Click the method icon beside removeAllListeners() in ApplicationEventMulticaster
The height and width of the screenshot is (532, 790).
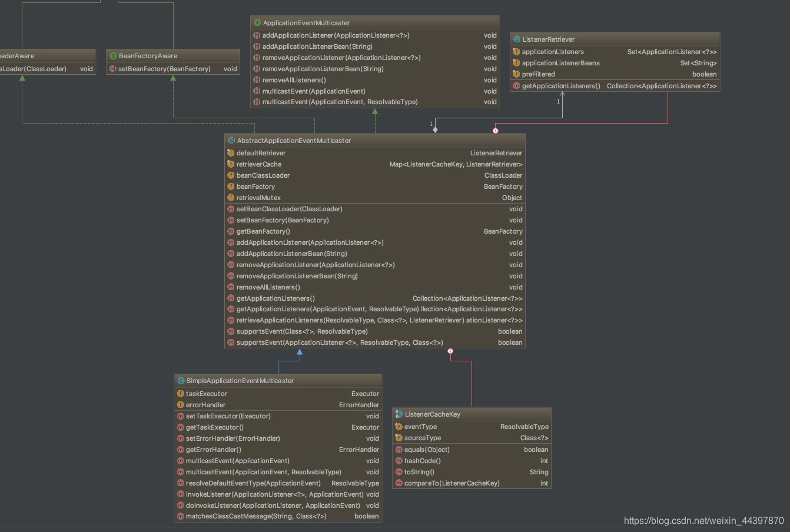coord(257,80)
